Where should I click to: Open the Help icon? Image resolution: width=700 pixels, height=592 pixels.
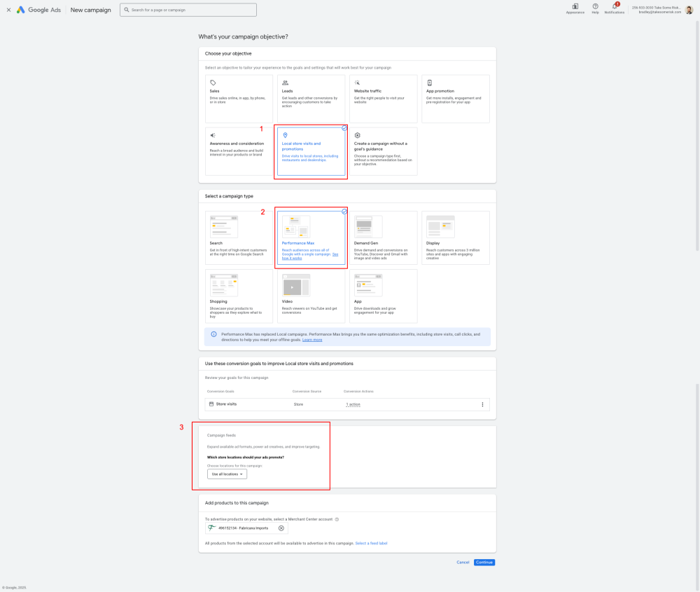pos(595,6)
